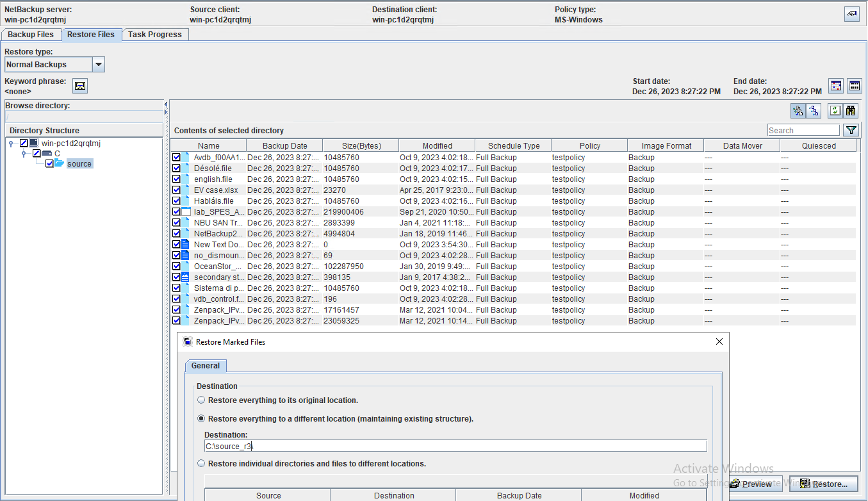The height and width of the screenshot is (501, 868).
Task: Click the refresh icon
Action: pos(835,110)
